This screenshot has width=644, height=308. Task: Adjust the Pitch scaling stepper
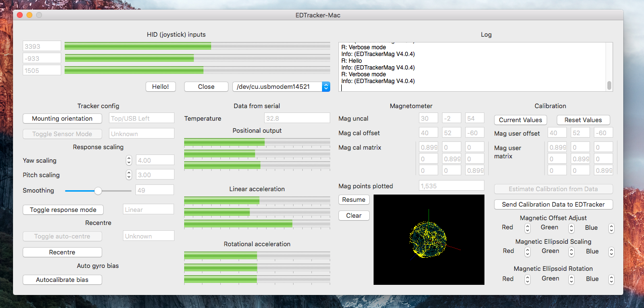[x=129, y=175]
